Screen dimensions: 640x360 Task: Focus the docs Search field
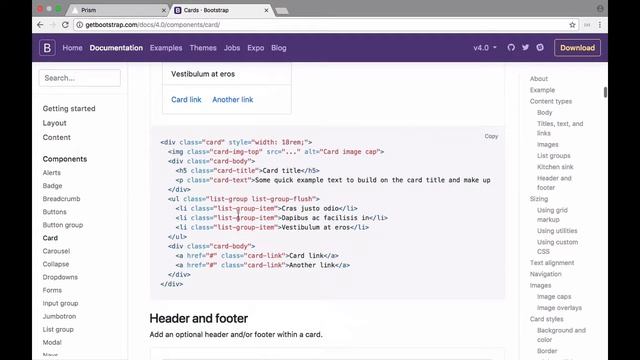point(80,78)
